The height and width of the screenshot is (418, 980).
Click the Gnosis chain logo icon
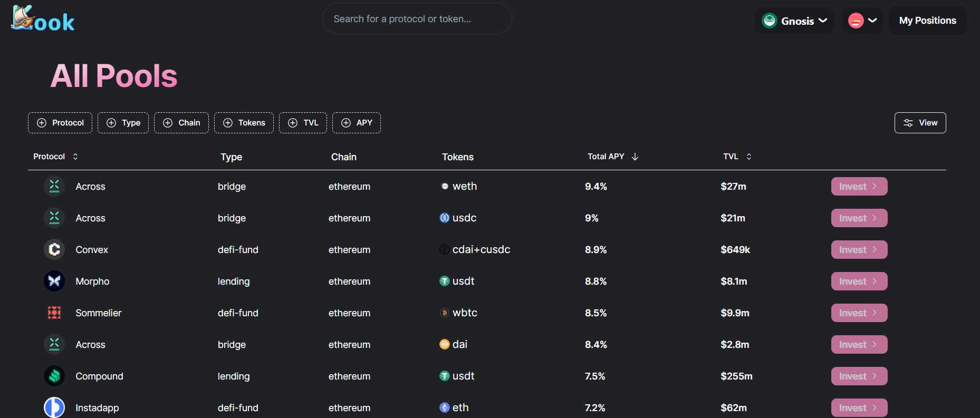tap(770, 21)
